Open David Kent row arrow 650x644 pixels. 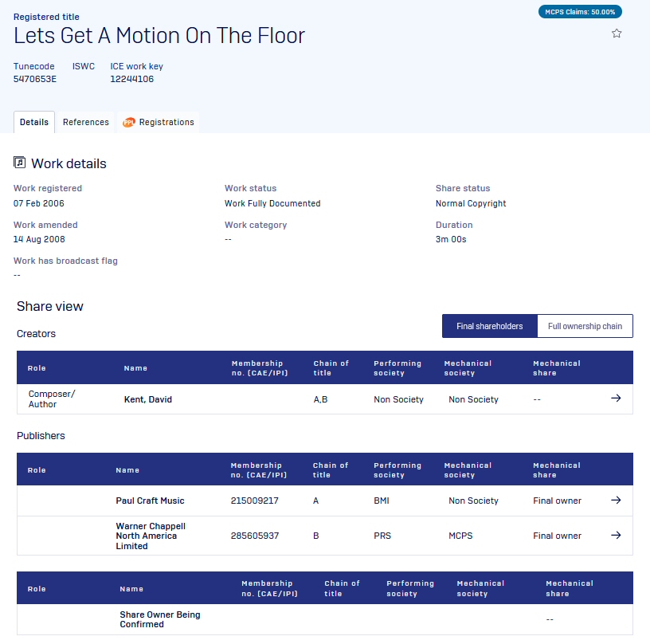[616, 399]
